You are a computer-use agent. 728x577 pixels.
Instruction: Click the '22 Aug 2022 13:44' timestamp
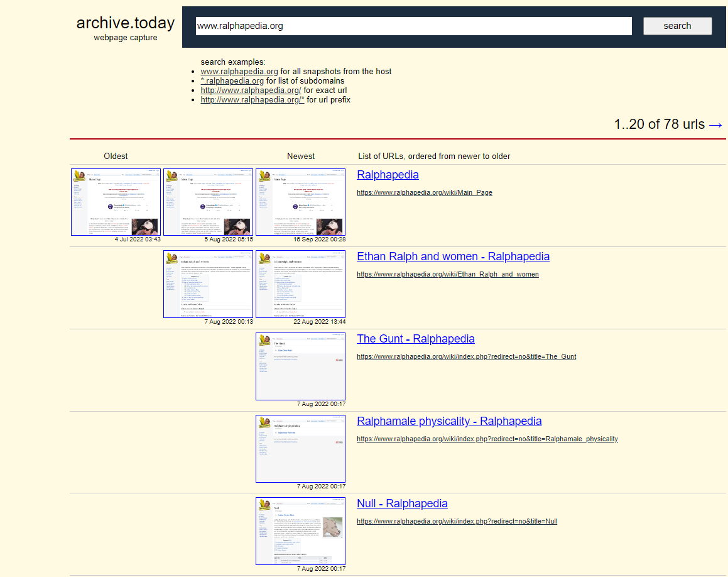point(320,321)
